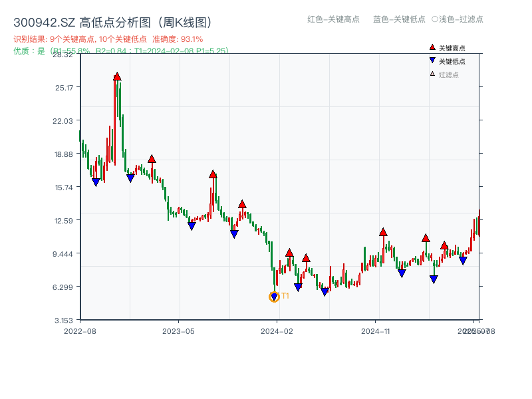Select the red 关键高点 triangle in the legend

click(x=431, y=47)
